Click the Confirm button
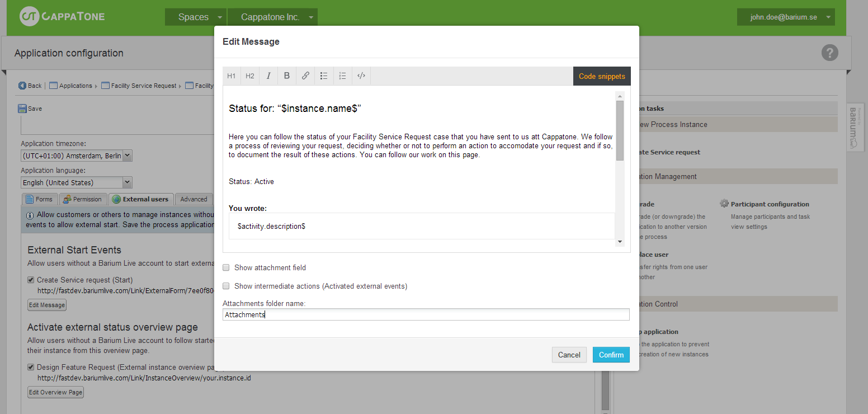Screen dimensions: 868x414 (611, 355)
